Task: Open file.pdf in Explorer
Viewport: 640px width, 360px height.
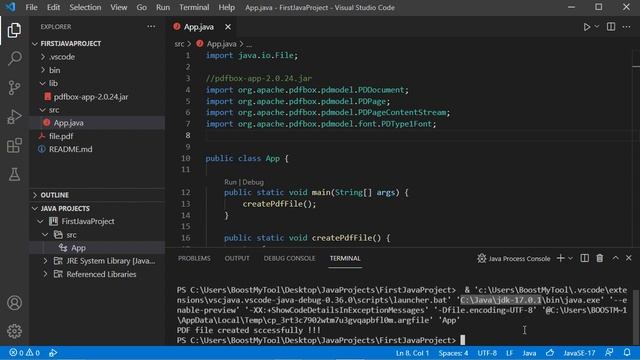Action: tap(57, 136)
